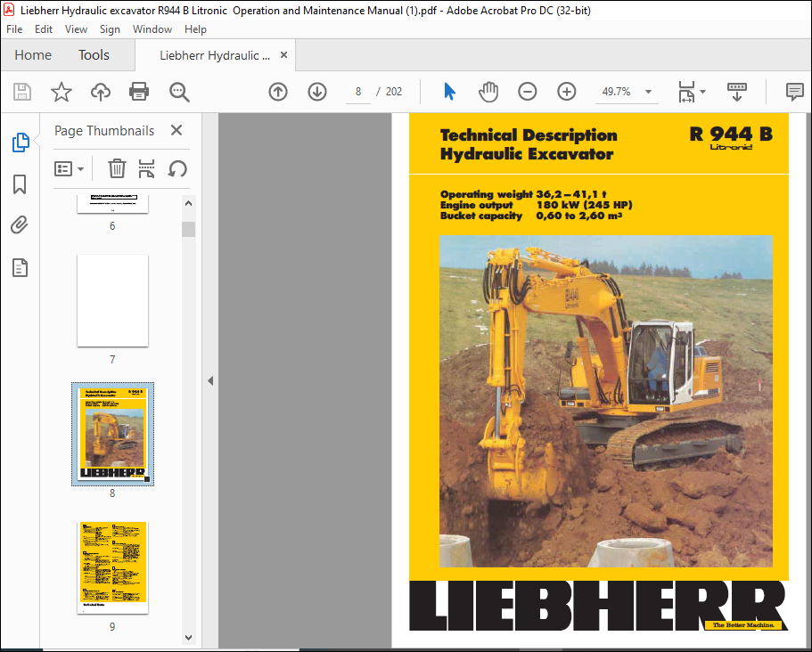Viewport: 812px width, 652px height.
Task: Click Page Thumbnails sidebar icon
Action: click(x=21, y=143)
